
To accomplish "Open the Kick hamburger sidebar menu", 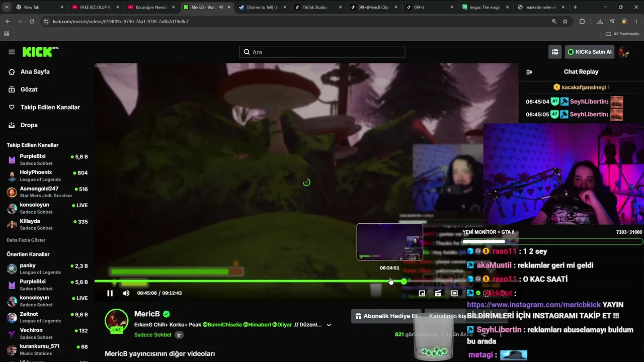I will pyautogui.click(x=12, y=52).
